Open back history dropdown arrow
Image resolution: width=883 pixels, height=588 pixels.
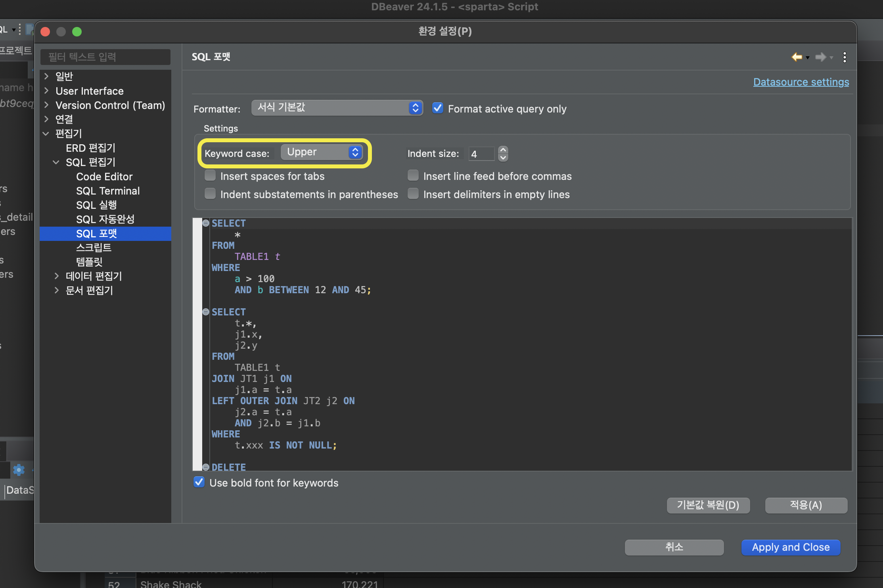coord(808,58)
